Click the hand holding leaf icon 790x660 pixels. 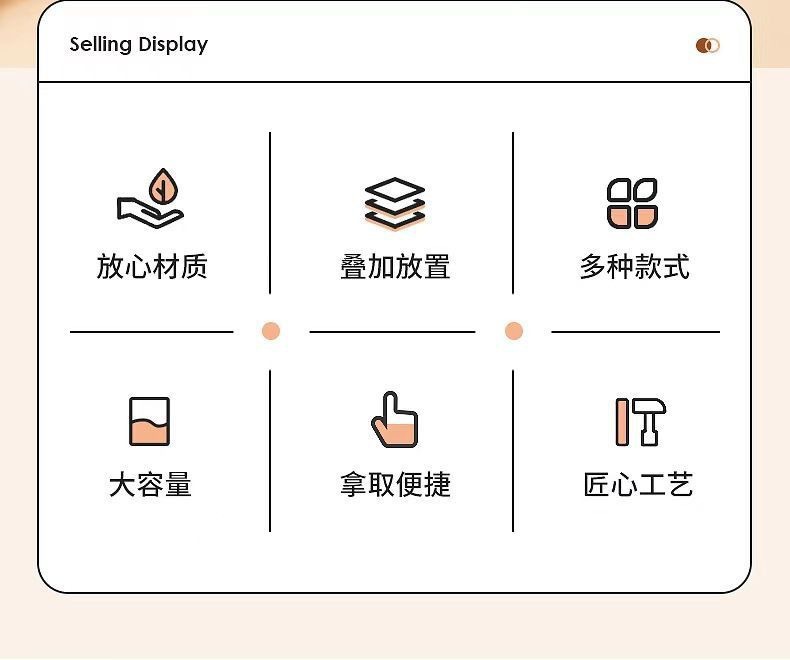coord(150,199)
